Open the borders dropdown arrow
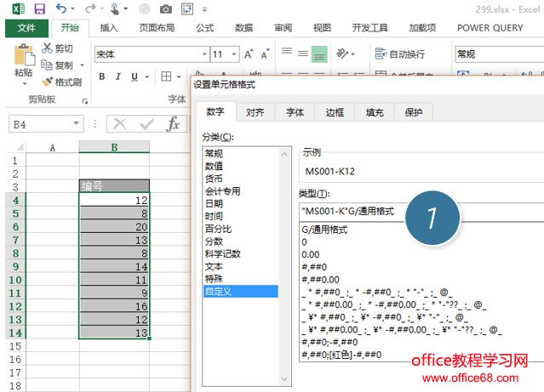Viewport: 544px width, 392px height. coord(179,77)
